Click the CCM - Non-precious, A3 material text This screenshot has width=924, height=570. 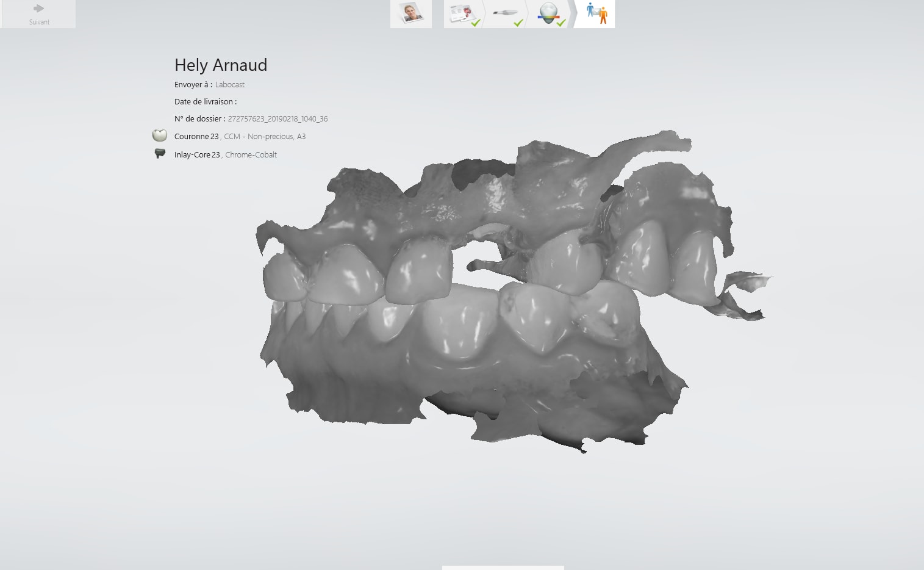click(x=265, y=137)
